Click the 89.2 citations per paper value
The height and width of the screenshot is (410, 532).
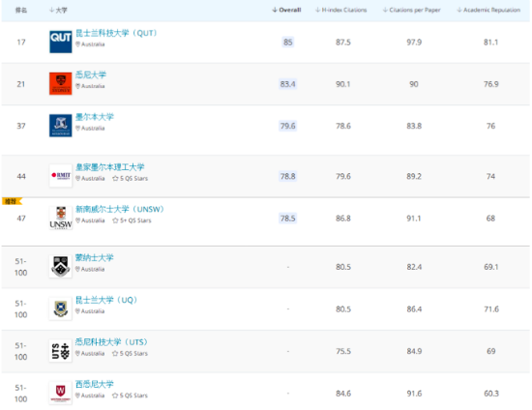[x=414, y=176]
